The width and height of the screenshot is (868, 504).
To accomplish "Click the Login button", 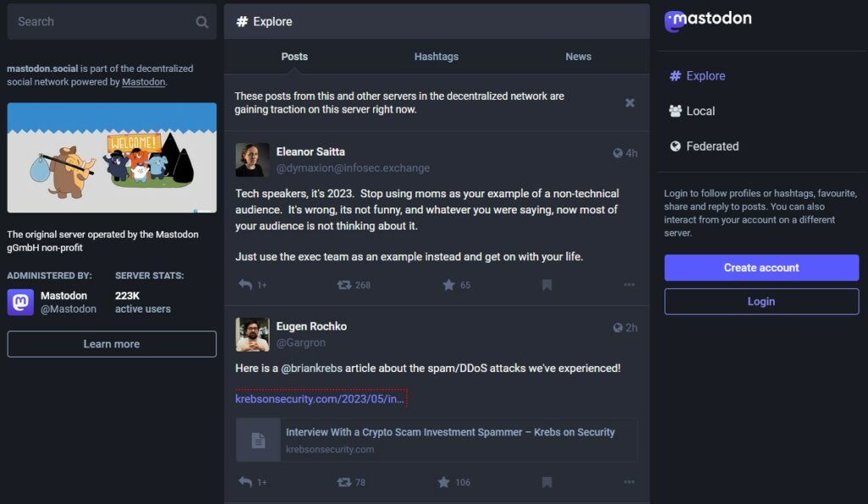I will click(x=761, y=302).
